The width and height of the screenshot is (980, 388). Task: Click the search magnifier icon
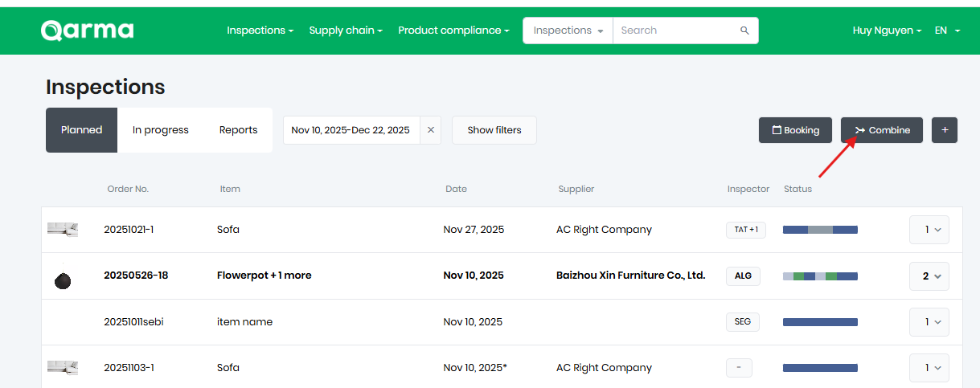click(x=744, y=31)
